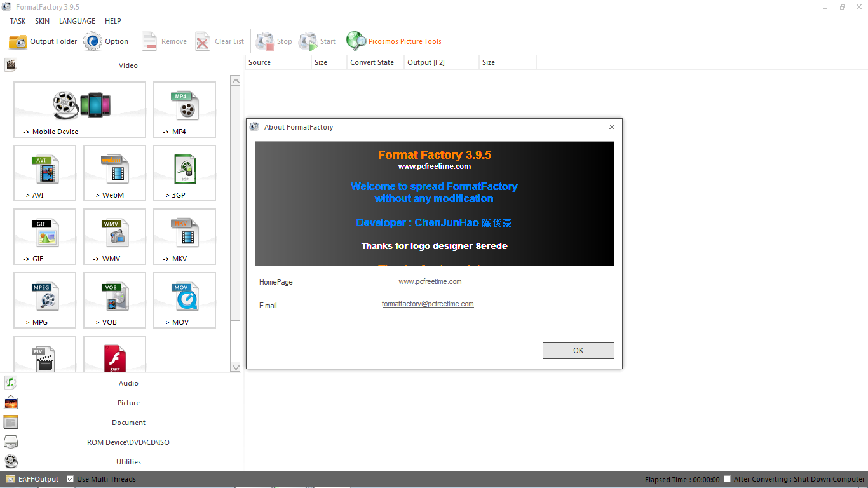This screenshot has height=488, width=868.
Task: Click the Elapsed Time : 00:00:00 status text
Action: (x=682, y=480)
